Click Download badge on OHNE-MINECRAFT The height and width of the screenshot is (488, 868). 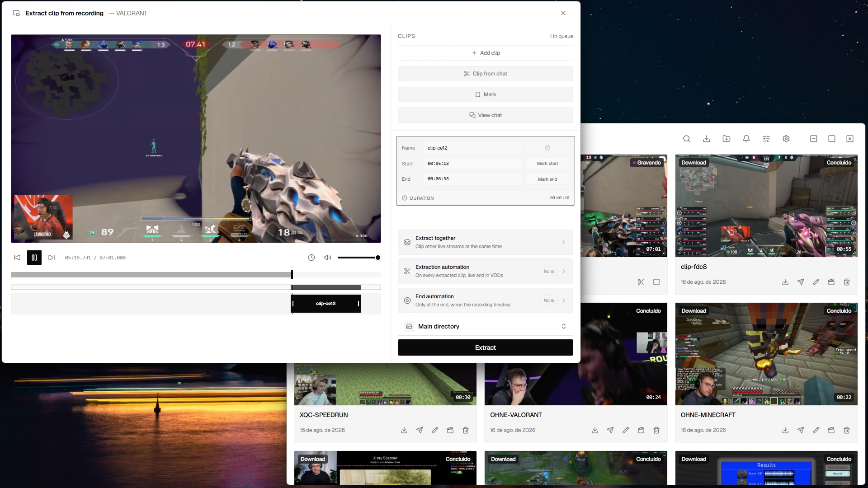(694, 311)
